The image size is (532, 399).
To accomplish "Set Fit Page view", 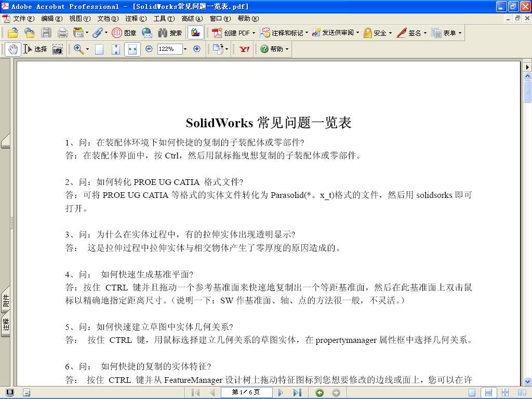I will pyautogui.click(x=116, y=49).
